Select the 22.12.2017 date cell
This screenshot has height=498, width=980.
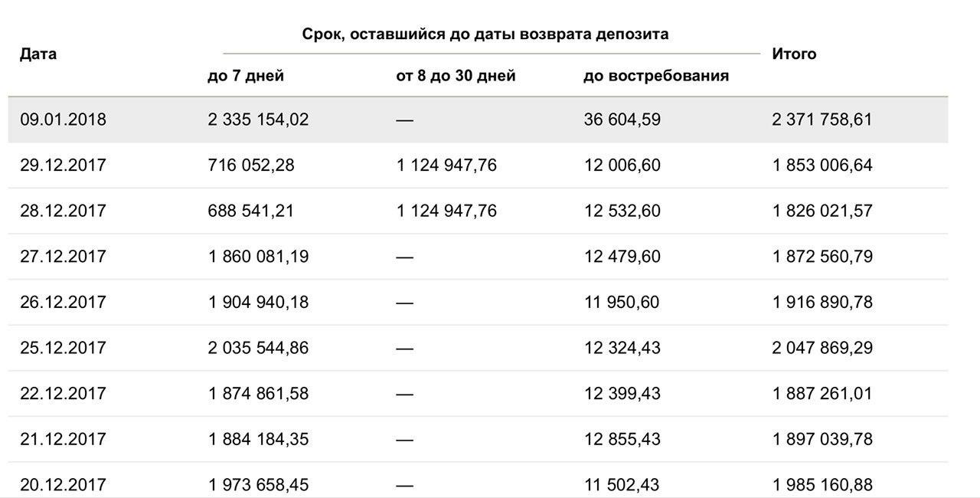[x=63, y=393]
